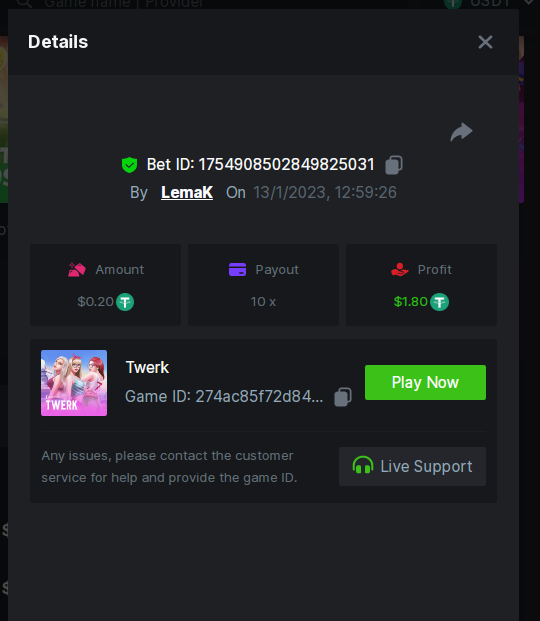
Task: Click the USDT coin beside $0.20
Action: [125, 302]
